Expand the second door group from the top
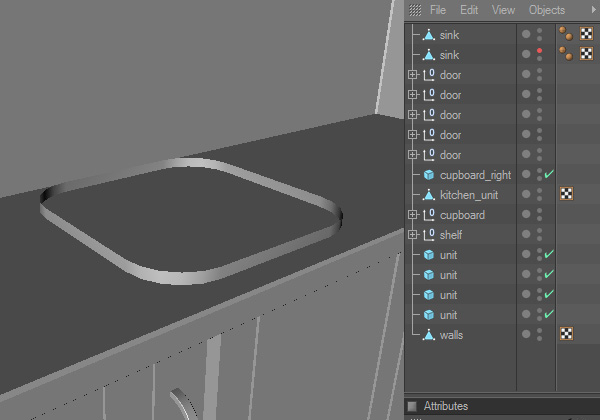The height and width of the screenshot is (420, 600). coord(412,94)
